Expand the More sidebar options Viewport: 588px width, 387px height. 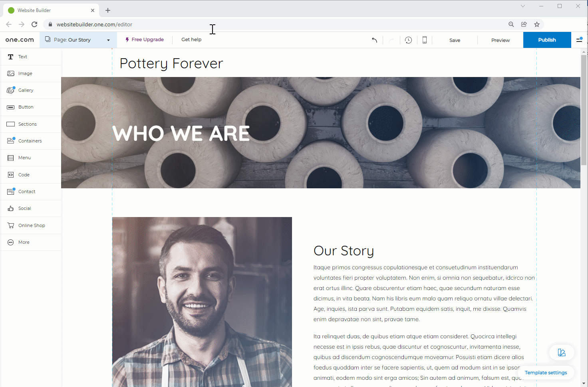24,242
